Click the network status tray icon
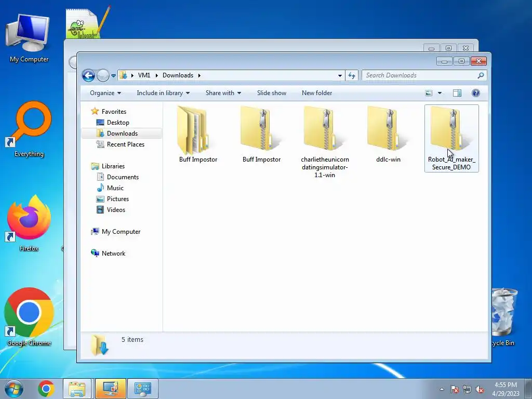The width and height of the screenshot is (532, 399). click(467, 389)
